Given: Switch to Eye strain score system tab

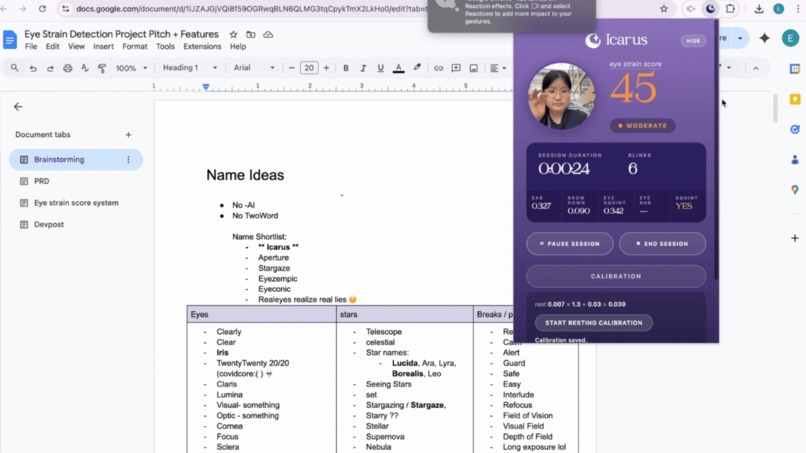Looking at the screenshot, I should [x=76, y=203].
